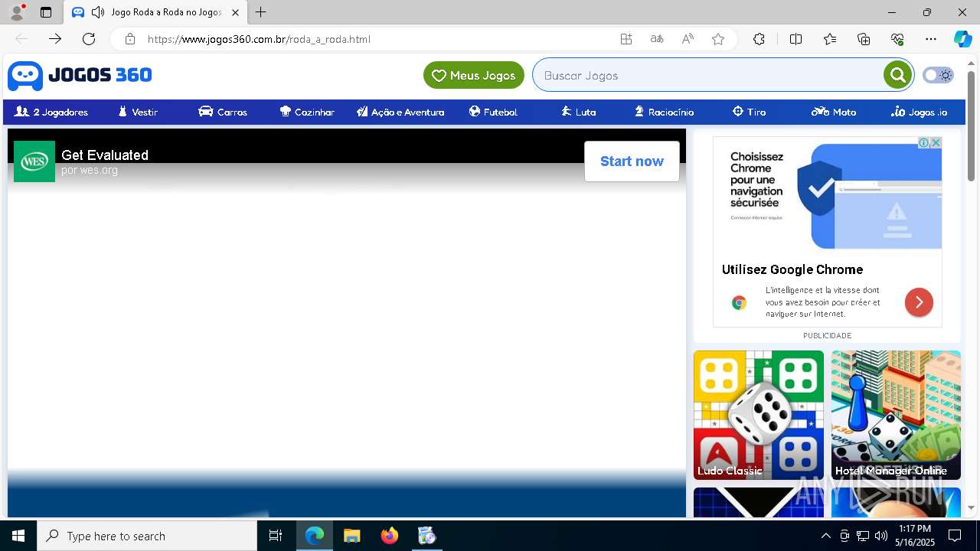Add this page to favorites star

point(718,39)
